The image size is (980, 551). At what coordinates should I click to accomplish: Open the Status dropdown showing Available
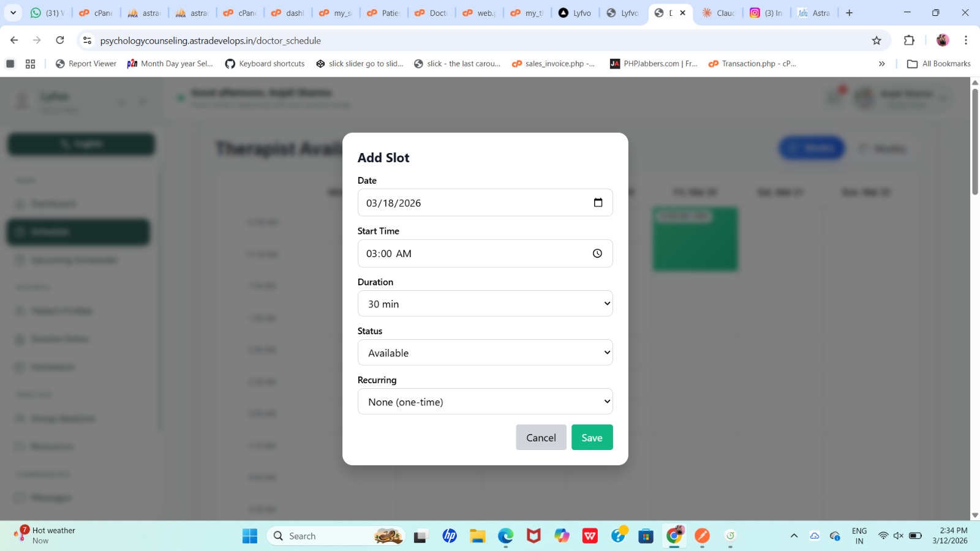pos(484,353)
